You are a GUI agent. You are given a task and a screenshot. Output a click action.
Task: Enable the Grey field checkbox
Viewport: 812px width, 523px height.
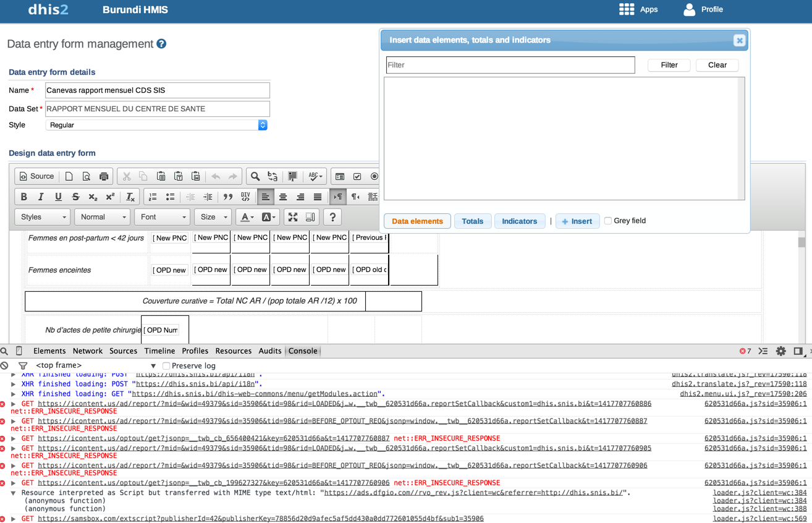pyautogui.click(x=608, y=221)
